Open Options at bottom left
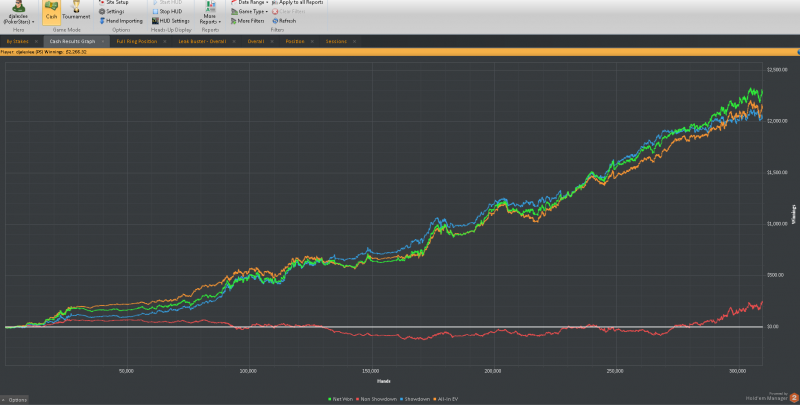The image size is (800, 405). pos(17,399)
